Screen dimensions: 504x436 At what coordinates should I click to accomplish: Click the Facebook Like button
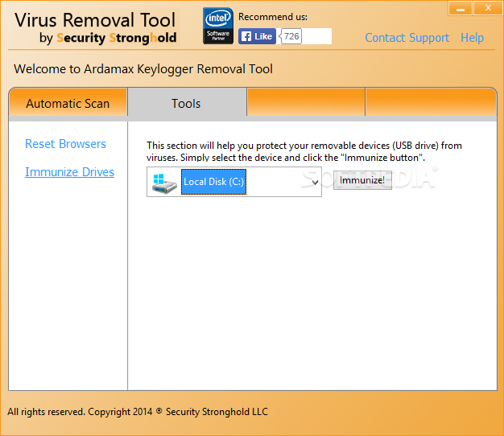tap(257, 36)
